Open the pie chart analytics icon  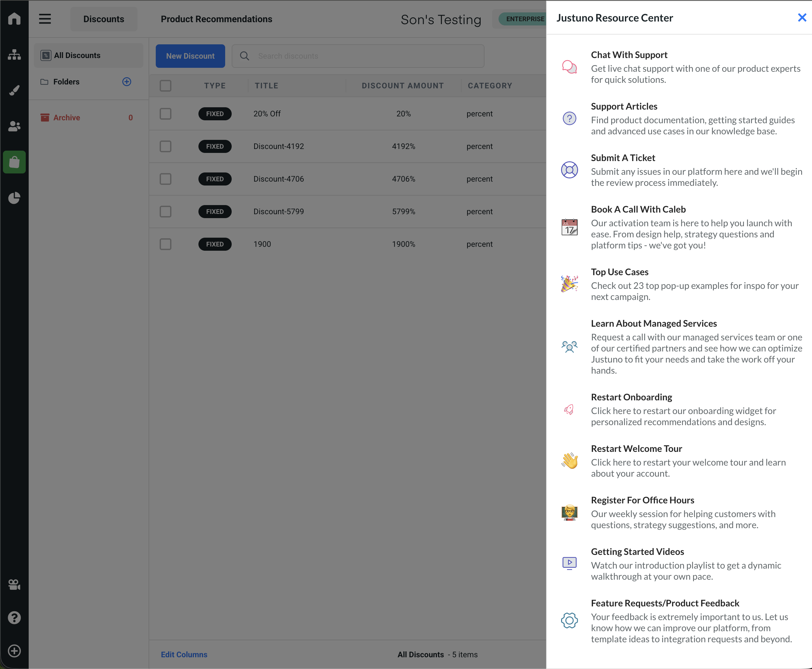pos(14,198)
